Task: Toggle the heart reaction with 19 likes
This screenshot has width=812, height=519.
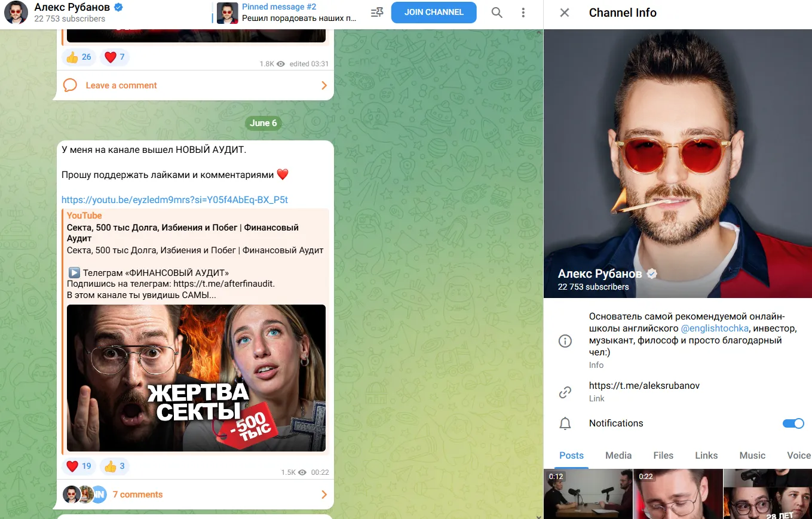Action: pos(79,466)
